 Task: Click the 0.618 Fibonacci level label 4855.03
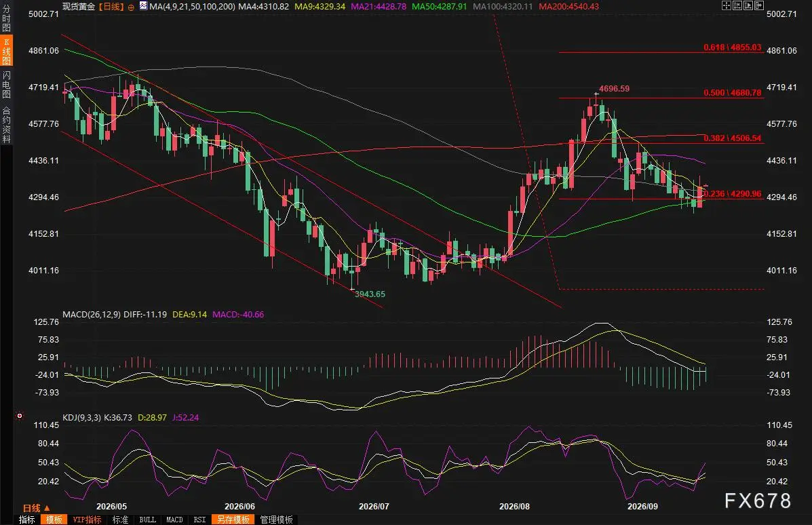[x=732, y=47]
